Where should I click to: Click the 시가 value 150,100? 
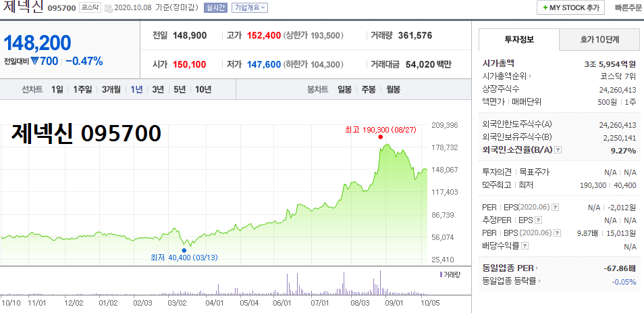click(x=189, y=65)
